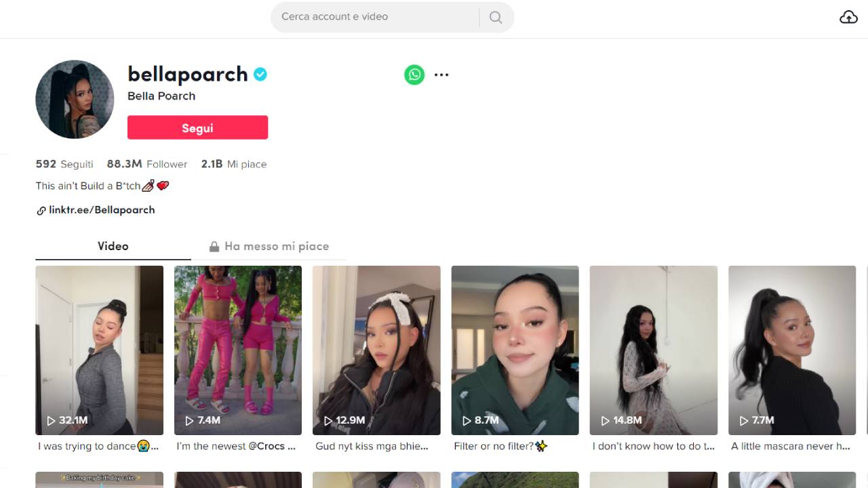Click the 'I'm the newest @Crocs' caption
Viewport: 868px width, 488px height.
236,446
